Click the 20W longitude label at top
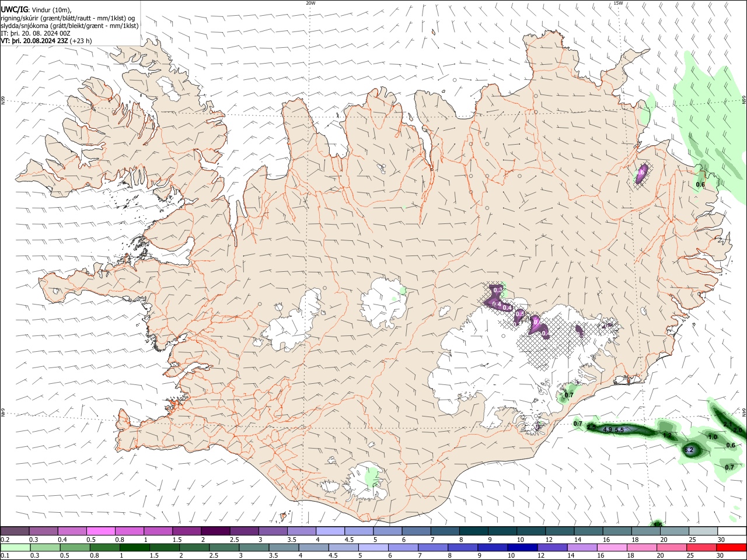Image resolution: width=747 pixels, height=560 pixels. 310,3
